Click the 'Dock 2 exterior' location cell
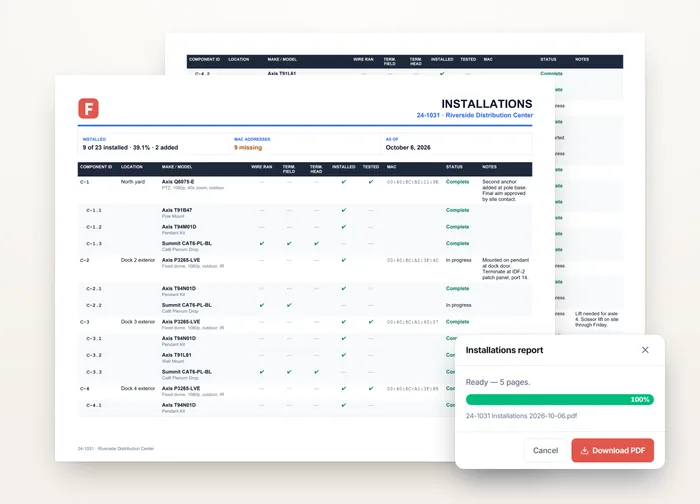Viewport: 700px width, 504px height. tap(138, 260)
